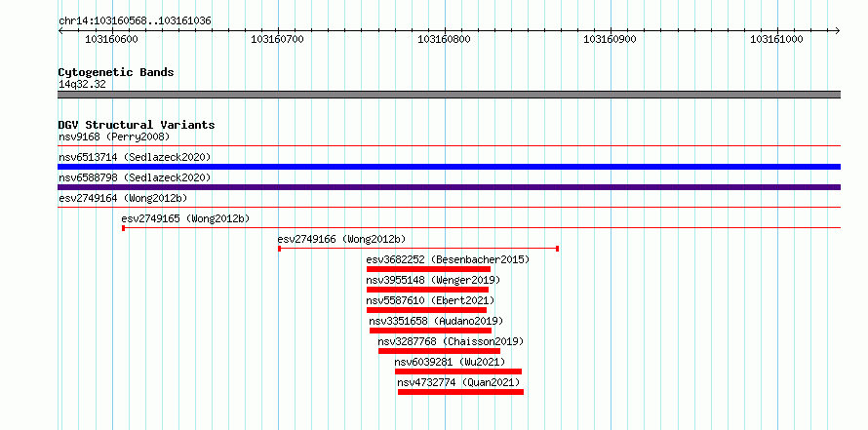Select the red bar under nsv4732774
The height and width of the screenshot is (430, 868).
pos(460,392)
